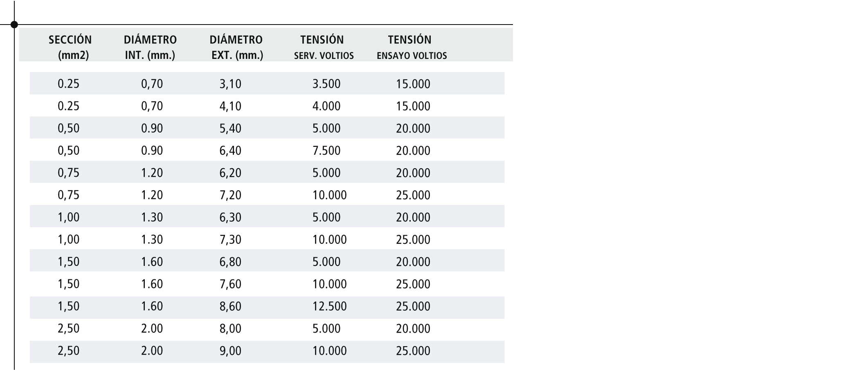This screenshot has width=868, height=376.
Task: Select the 6,40 external diameter value
Action: 230,151
